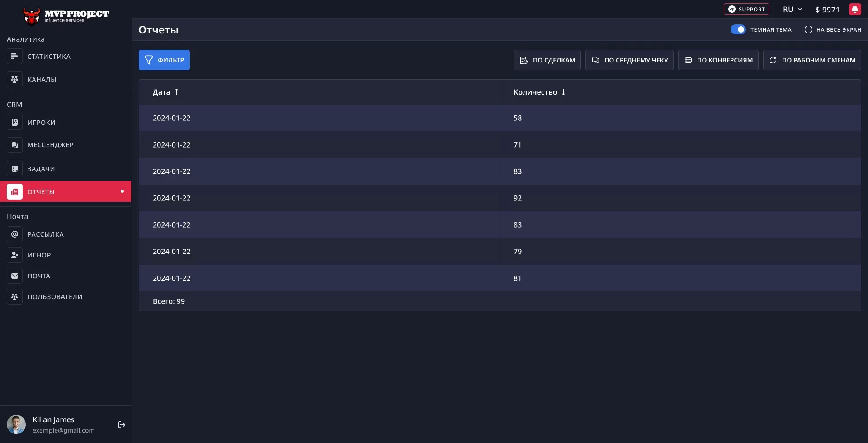Image resolution: width=868 pixels, height=443 pixels.
Task: Open Пользователи with its people icon
Action: [x=14, y=296]
